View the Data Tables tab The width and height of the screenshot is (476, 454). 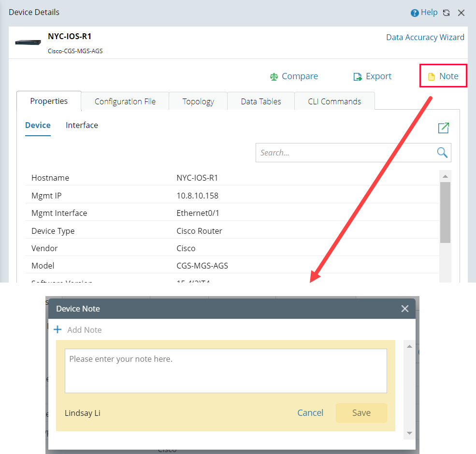click(260, 101)
